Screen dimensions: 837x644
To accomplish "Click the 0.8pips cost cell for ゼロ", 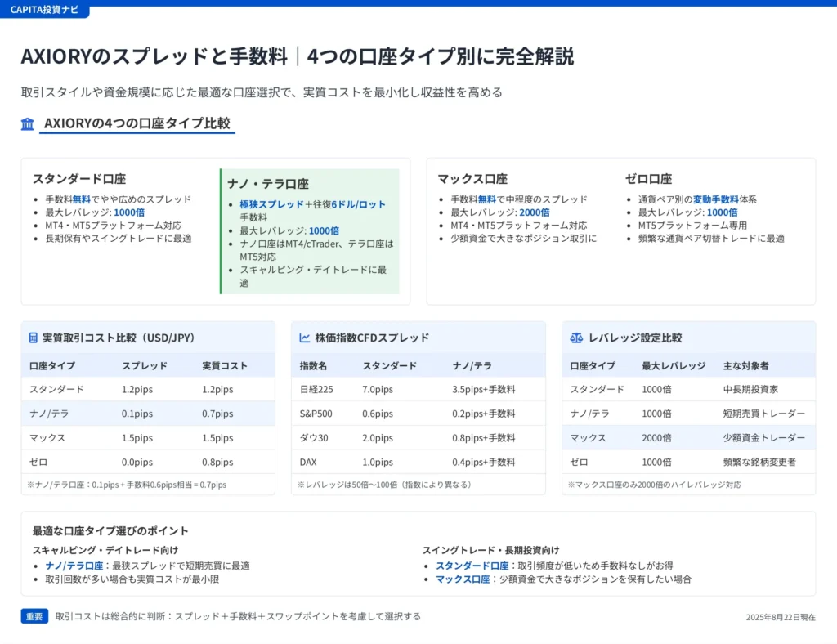I will pyautogui.click(x=217, y=462).
